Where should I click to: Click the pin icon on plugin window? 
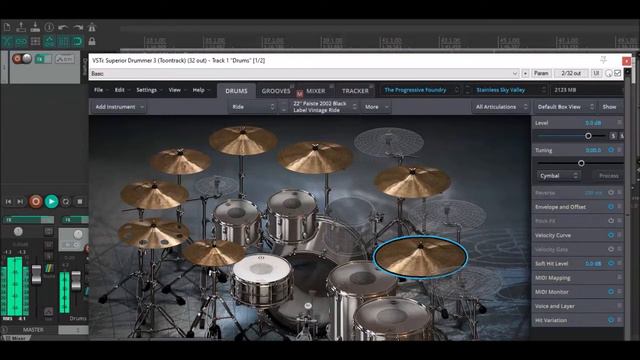coord(604,60)
